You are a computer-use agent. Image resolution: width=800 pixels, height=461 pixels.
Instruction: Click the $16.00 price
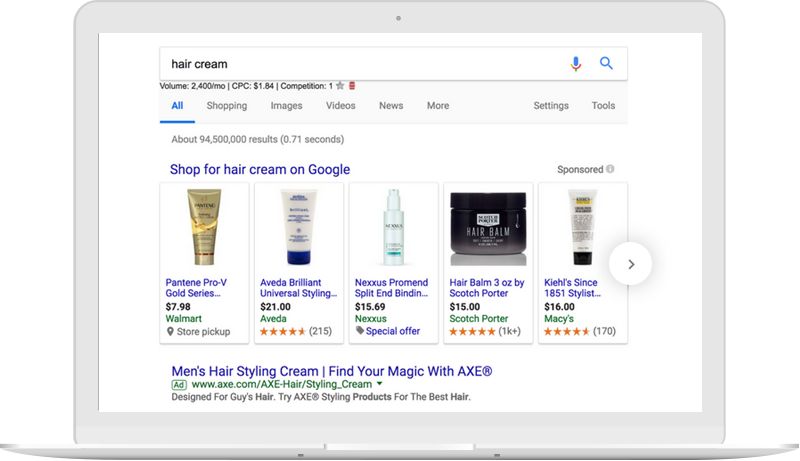pyautogui.click(x=559, y=306)
